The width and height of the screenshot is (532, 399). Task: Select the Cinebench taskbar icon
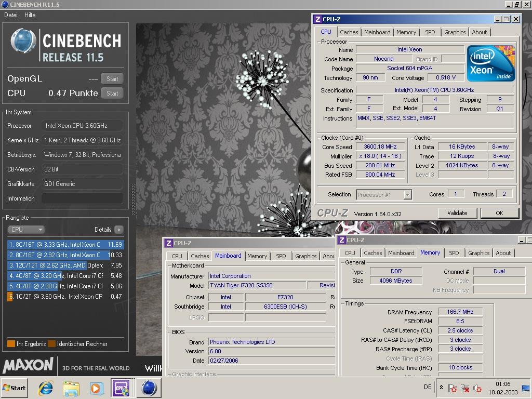[149, 388]
